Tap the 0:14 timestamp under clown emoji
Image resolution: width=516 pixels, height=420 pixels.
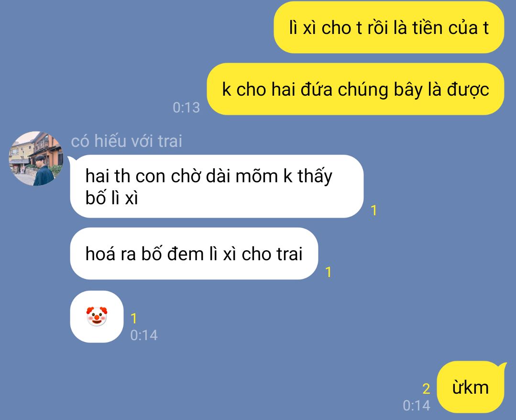point(144,335)
